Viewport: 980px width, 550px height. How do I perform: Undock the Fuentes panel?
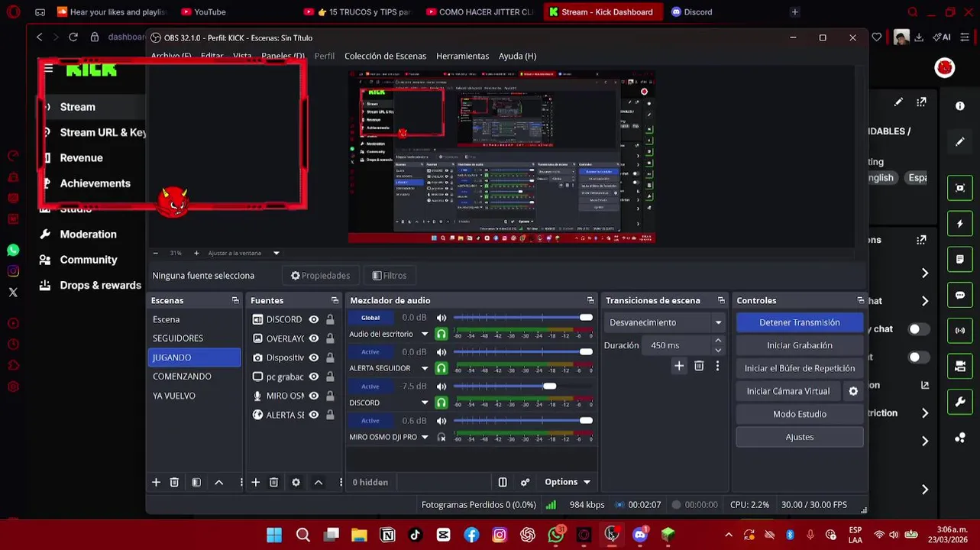click(335, 300)
